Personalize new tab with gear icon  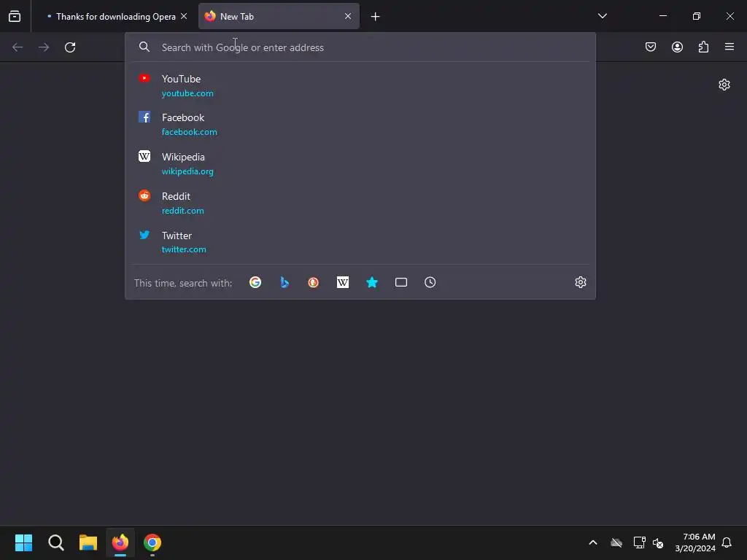724,85
